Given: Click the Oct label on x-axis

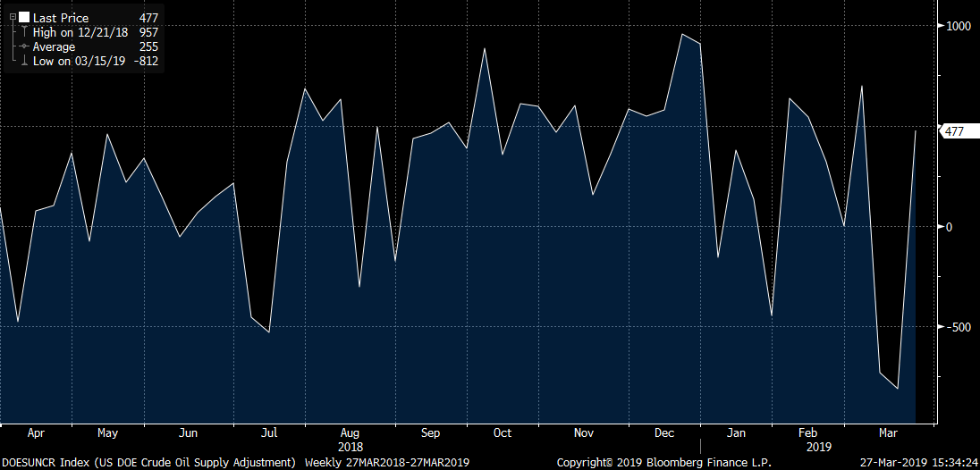Looking at the screenshot, I should [x=502, y=433].
